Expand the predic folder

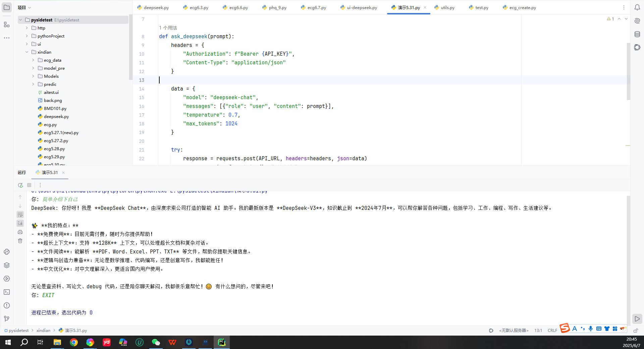33,84
